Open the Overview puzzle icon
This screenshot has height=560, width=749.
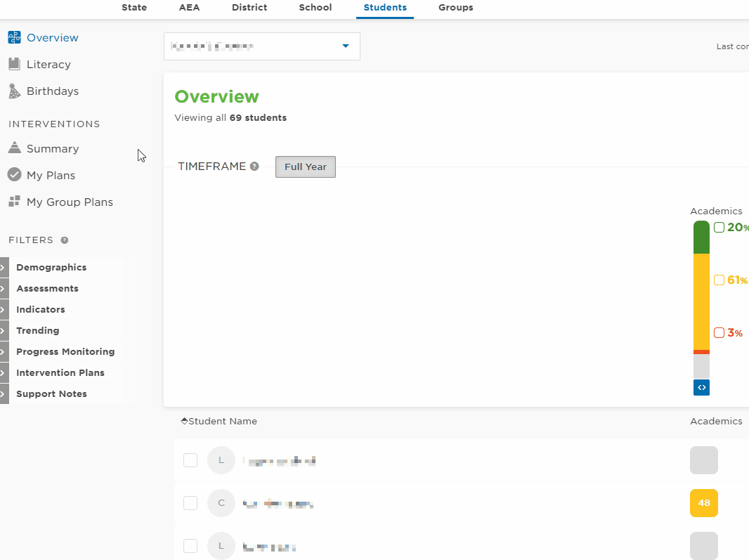coord(14,38)
